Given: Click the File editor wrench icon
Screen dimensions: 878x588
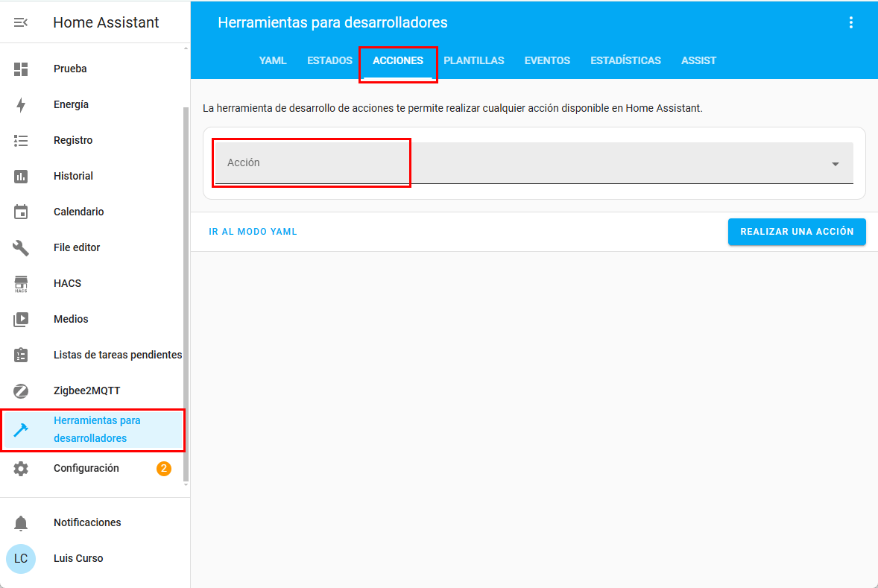Looking at the screenshot, I should point(21,247).
